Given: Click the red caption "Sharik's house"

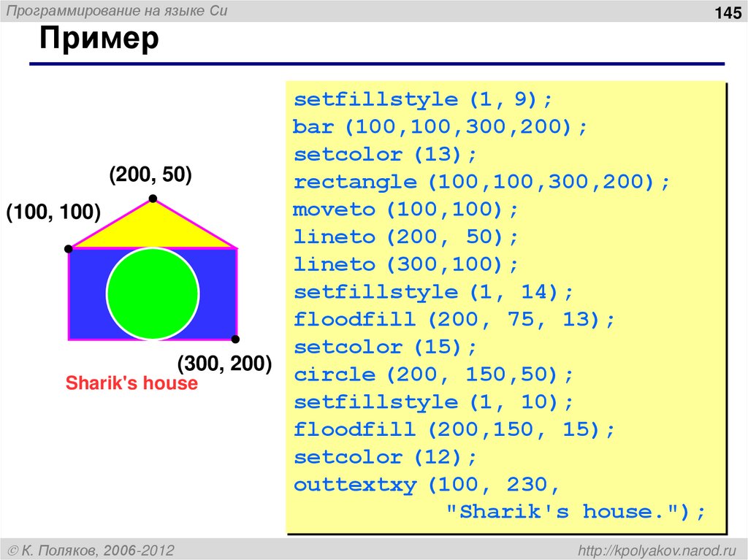Looking at the screenshot, I should coord(131,383).
